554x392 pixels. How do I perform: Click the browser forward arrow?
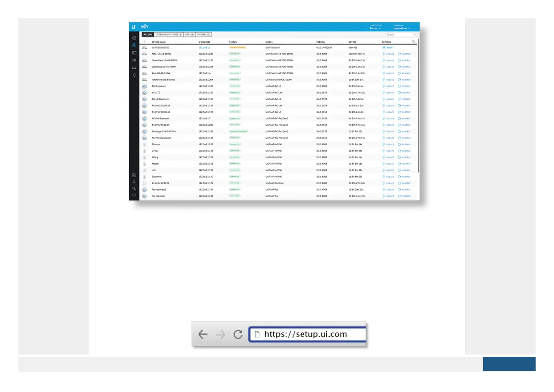coord(220,334)
